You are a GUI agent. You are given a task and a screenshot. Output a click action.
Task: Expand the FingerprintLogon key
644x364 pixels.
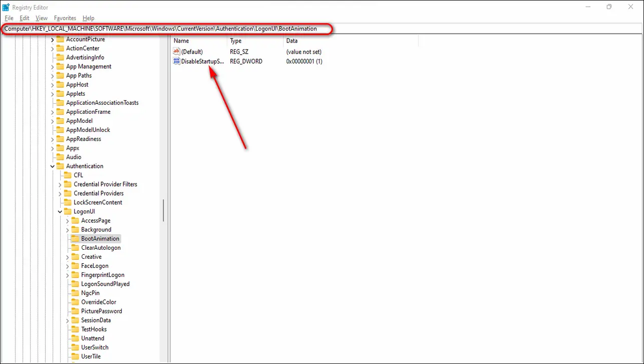[x=68, y=275]
